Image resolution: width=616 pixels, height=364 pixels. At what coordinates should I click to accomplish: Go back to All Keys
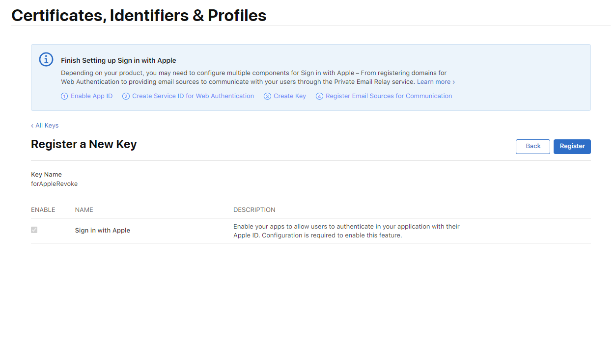(47, 126)
